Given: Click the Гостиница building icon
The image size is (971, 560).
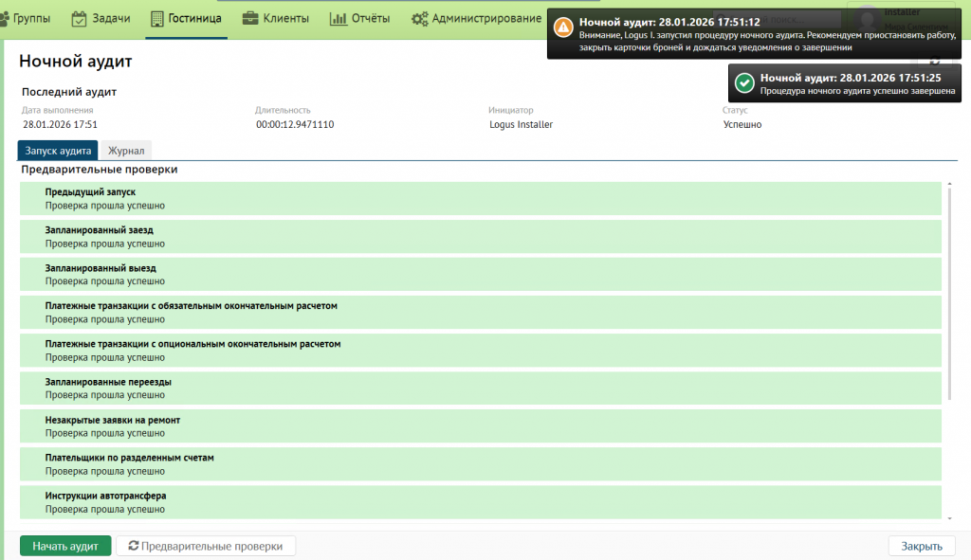Looking at the screenshot, I should tap(157, 19).
